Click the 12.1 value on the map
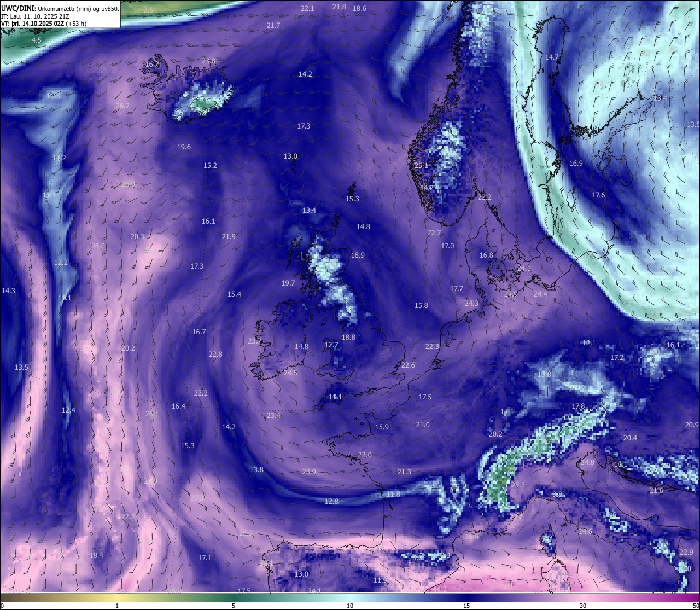700x610 pixels. [x=588, y=342]
